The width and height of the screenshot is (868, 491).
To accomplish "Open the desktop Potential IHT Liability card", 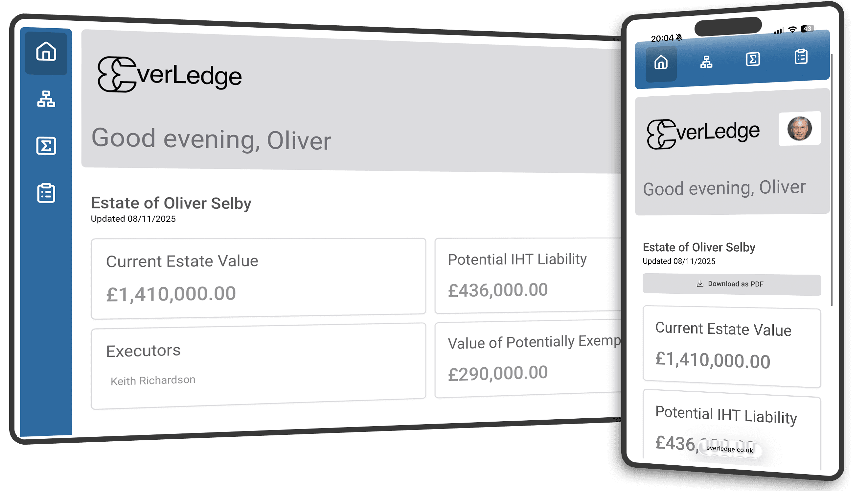I will coord(528,275).
